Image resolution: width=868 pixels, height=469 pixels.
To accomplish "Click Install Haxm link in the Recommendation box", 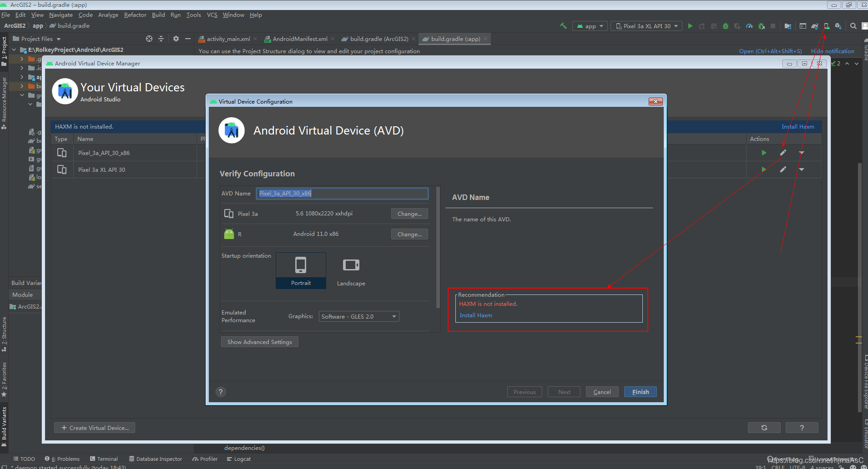I will [476, 315].
